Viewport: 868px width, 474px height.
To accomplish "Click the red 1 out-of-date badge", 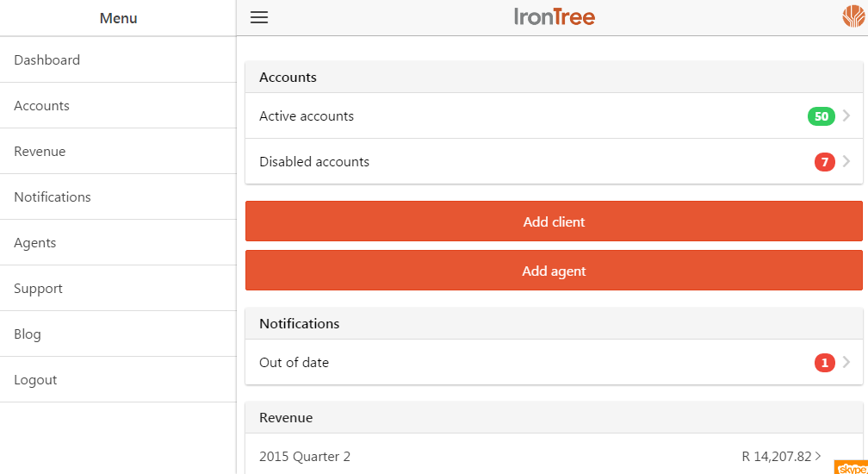I will (824, 363).
